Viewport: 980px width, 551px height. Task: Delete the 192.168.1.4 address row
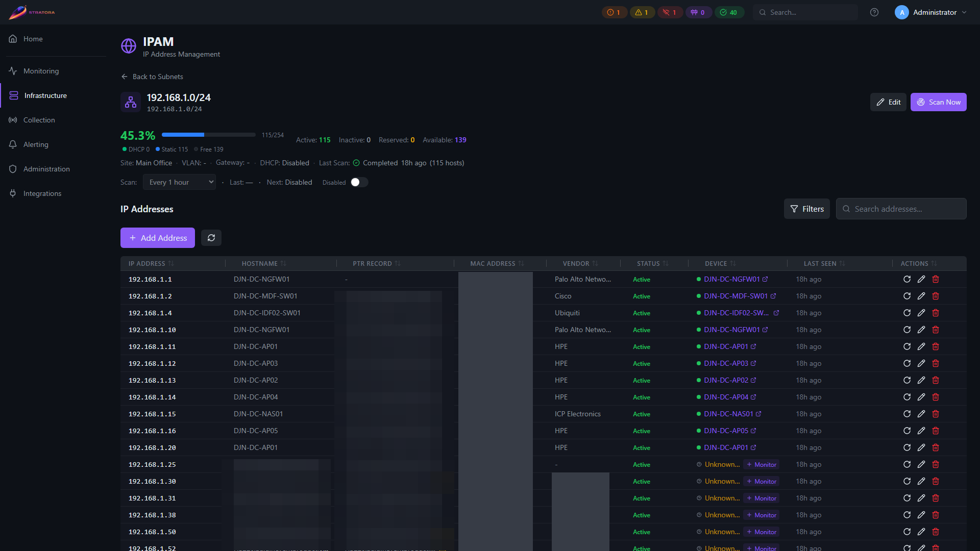(936, 313)
